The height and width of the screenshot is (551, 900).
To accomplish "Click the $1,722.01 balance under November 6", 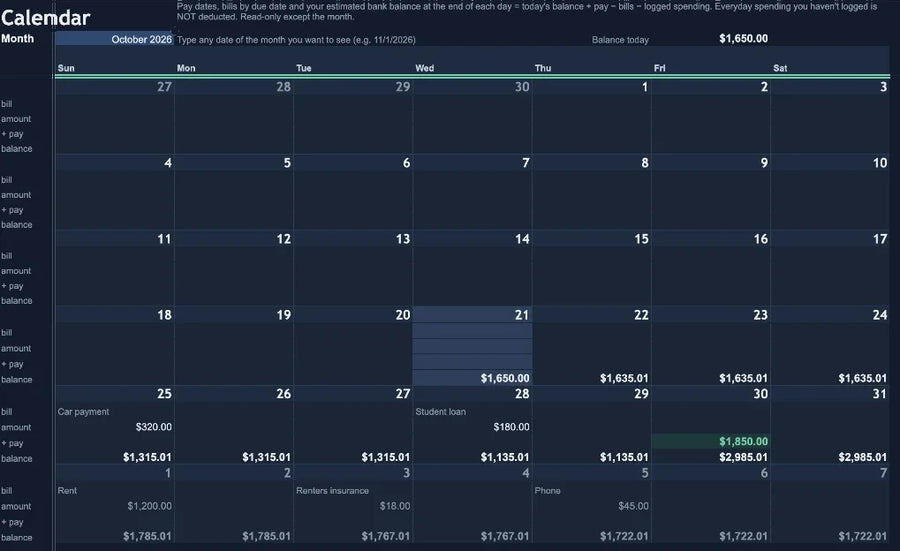I will click(x=743, y=536).
